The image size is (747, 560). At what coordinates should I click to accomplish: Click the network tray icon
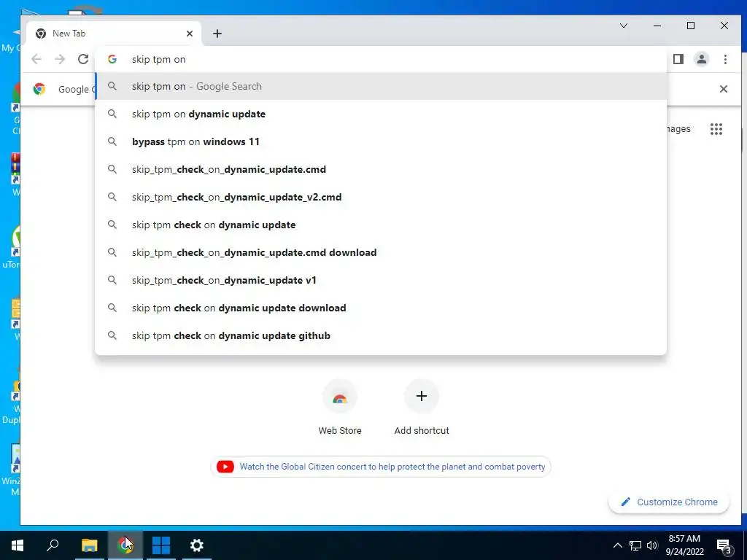coord(635,545)
